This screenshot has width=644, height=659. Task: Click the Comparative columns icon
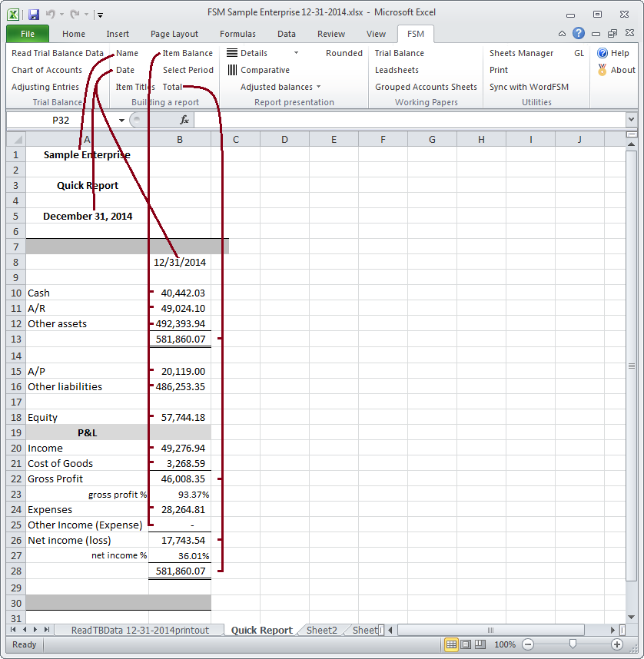click(x=231, y=70)
